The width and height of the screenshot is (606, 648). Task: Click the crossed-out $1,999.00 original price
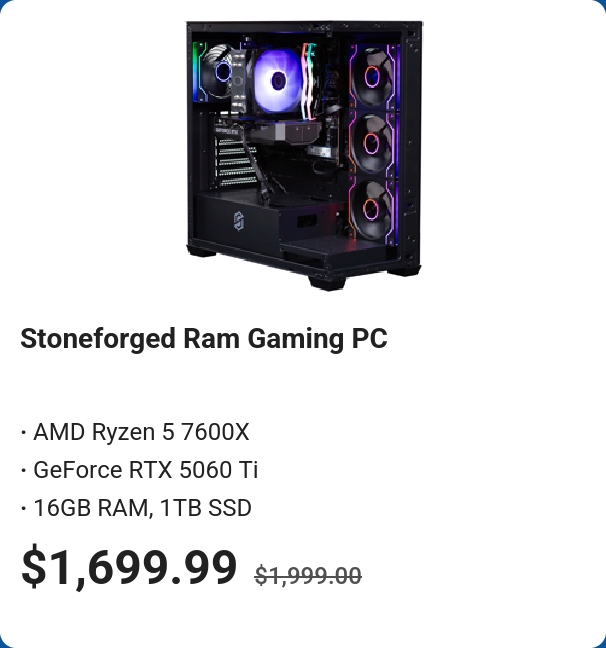pos(308,575)
